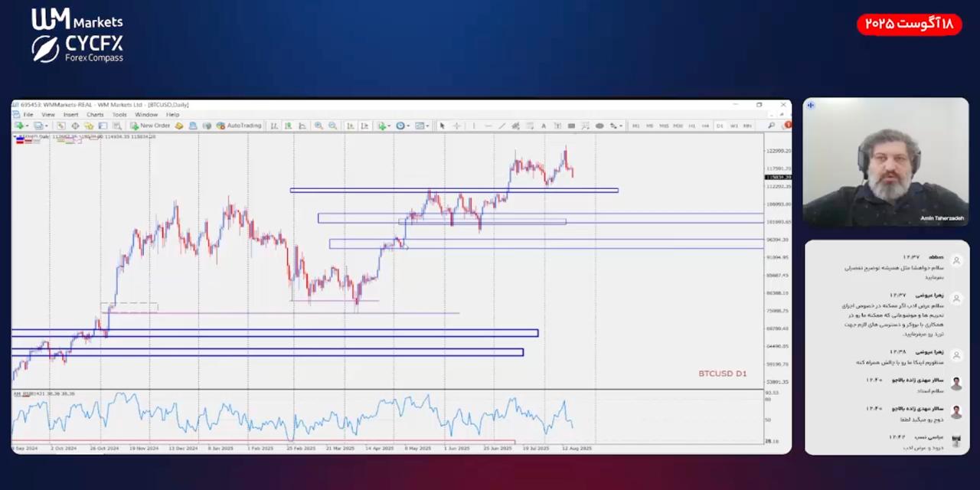The image size is (980, 490).
Task: Click the BTCUSD D1 chart label
Action: tap(722, 374)
